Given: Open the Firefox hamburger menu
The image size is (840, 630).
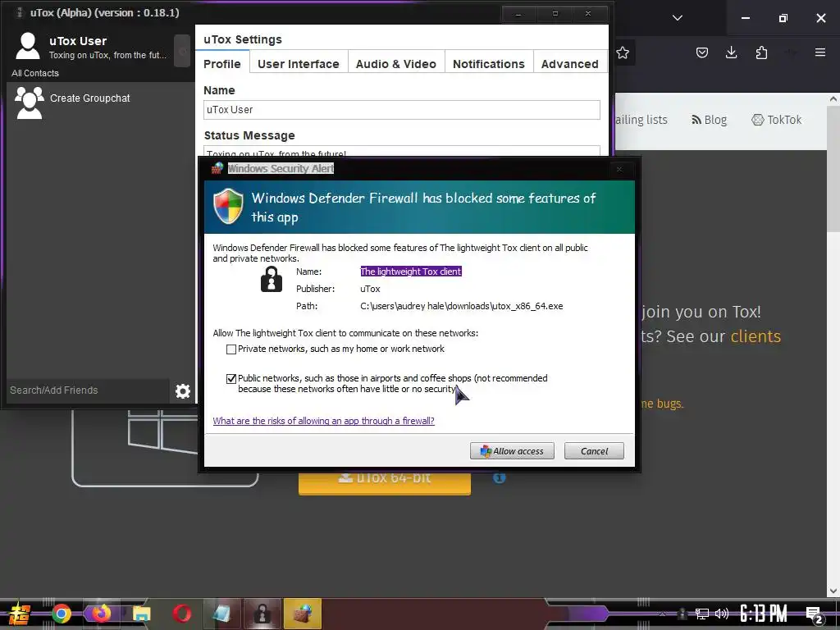Looking at the screenshot, I should [820, 52].
